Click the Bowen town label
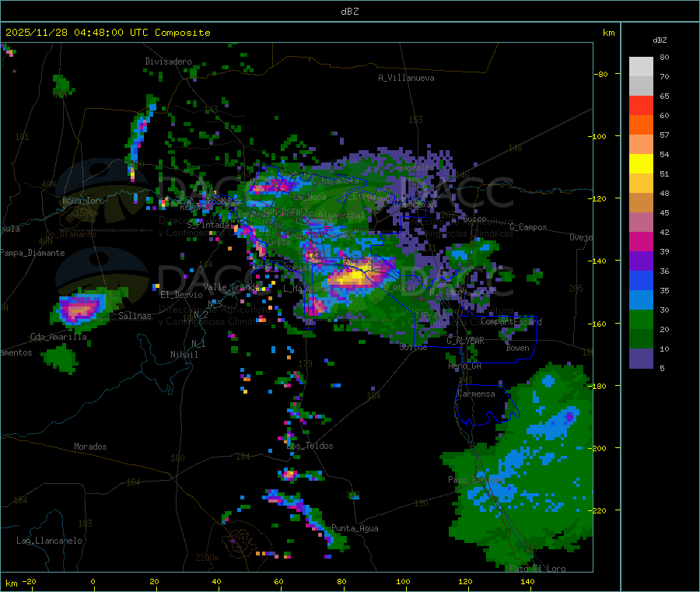This screenshot has width=700, height=592. (x=517, y=348)
